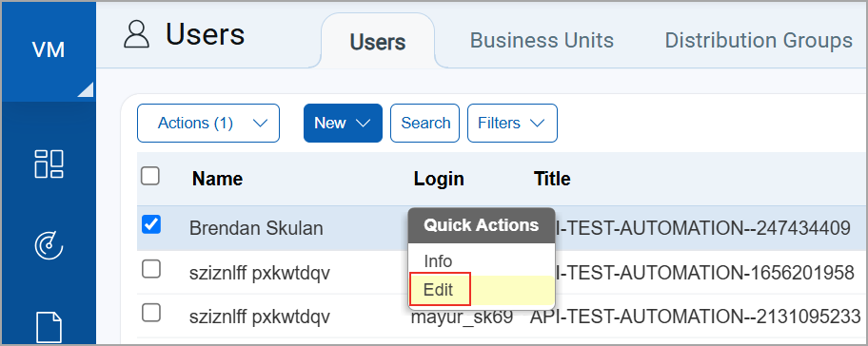Viewport: 868px width, 346px height.
Task: Open the dashboard icon in sidebar
Action: [x=49, y=163]
